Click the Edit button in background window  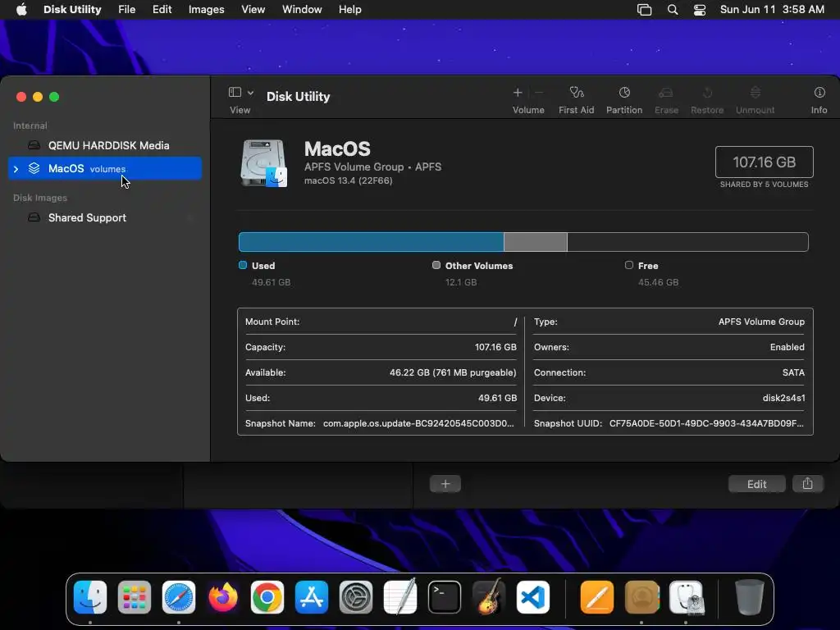[756, 484]
